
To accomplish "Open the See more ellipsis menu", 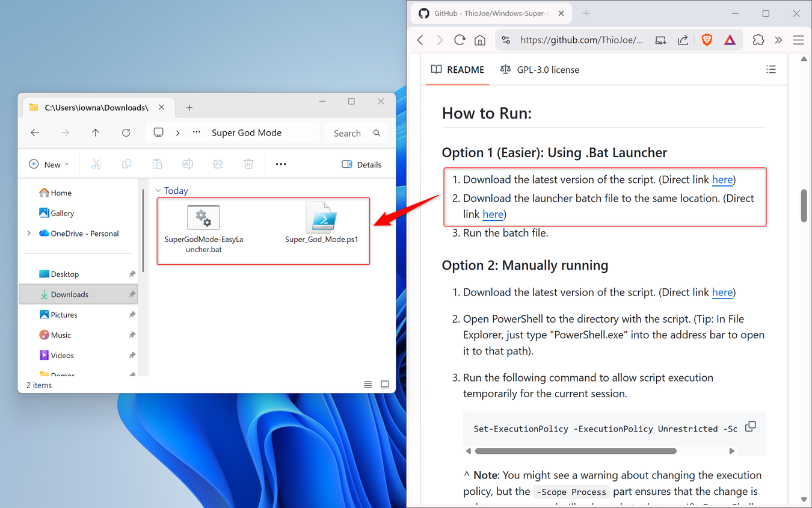I will [281, 164].
